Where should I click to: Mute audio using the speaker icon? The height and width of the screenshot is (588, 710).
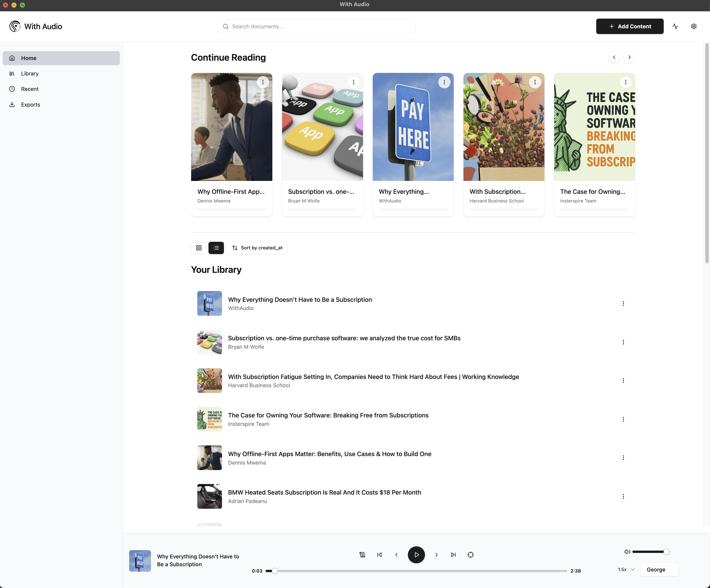627,551
